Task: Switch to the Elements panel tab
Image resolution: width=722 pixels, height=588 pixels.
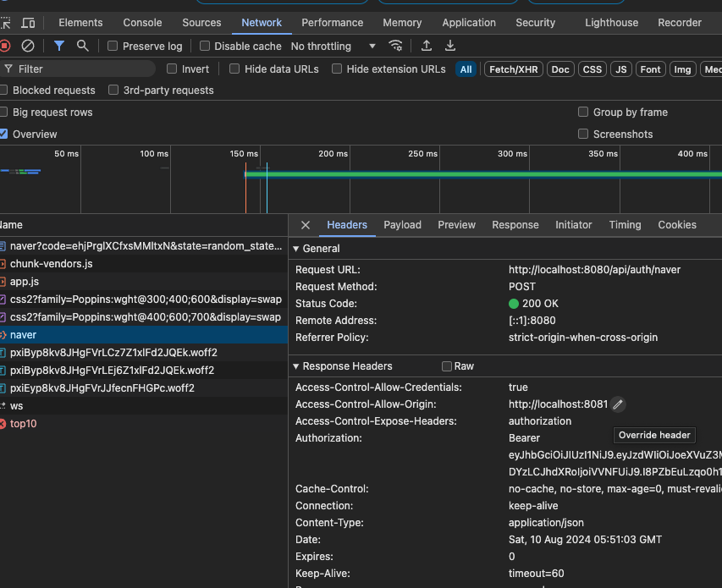Action: [x=80, y=23]
